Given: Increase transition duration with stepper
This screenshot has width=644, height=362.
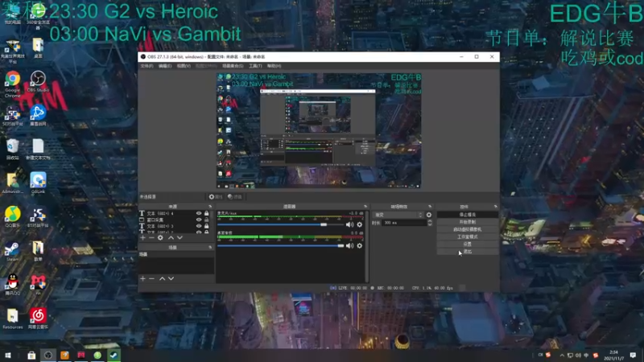Looking at the screenshot, I should coord(430,220).
